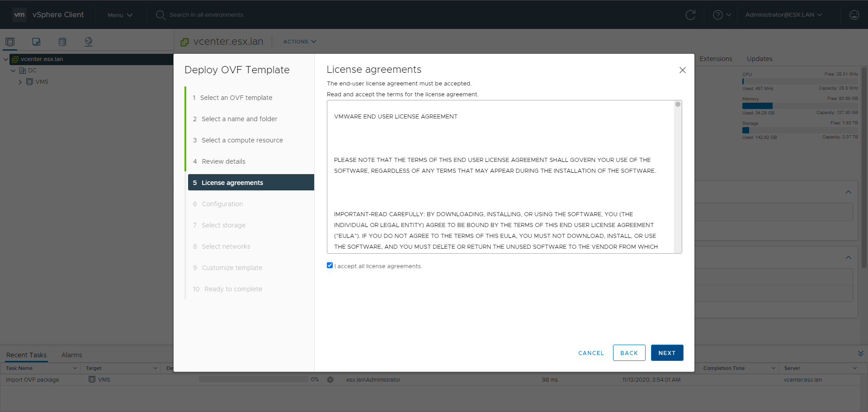The width and height of the screenshot is (868, 412).
Task: Open the Storage inventory icon
Action: click(62, 42)
